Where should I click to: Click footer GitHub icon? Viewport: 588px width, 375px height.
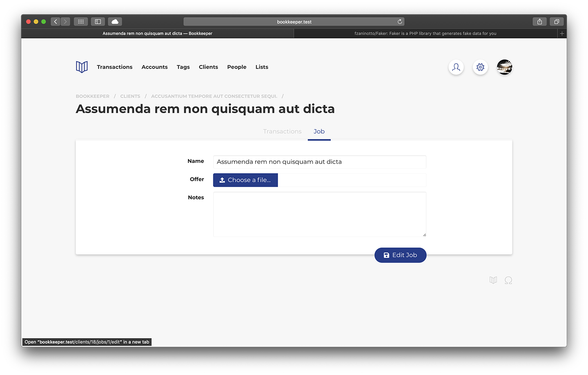(508, 280)
